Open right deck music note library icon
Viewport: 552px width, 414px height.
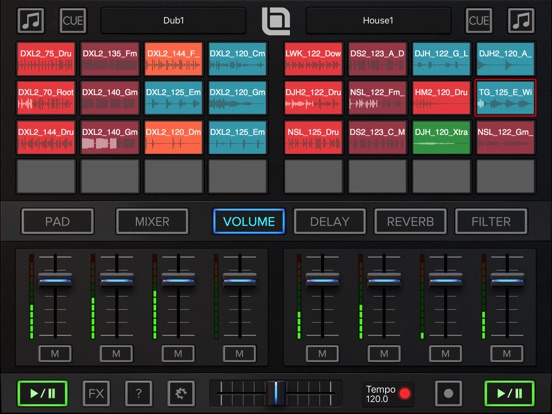[x=521, y=21]
